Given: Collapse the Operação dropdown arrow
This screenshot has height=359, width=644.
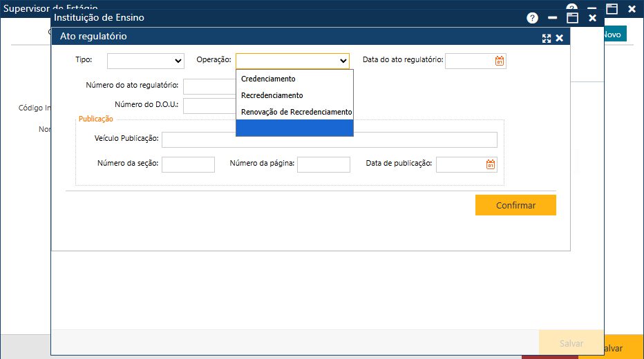Looking at the screenshot, I should tap(343, 61).
